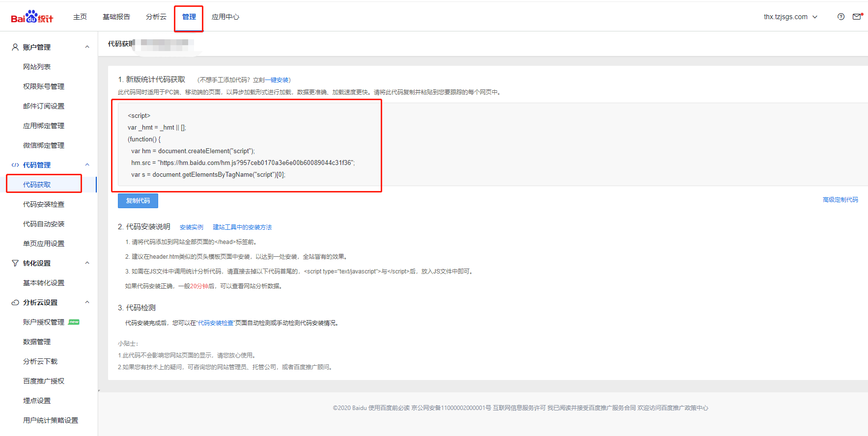
Task: Click the 账户管理 person icon
Action: click(x=15, y=47)
